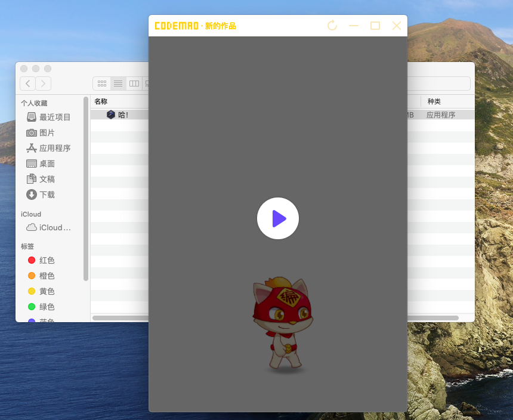
Task: Click the CODEMAO logo in title bar
Action: pos(177,26)
